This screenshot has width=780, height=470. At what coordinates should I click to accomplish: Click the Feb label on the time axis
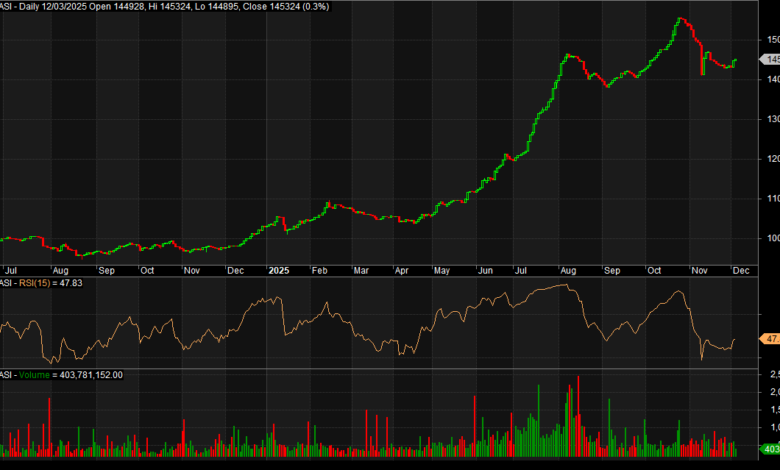[x=321, y=270]
